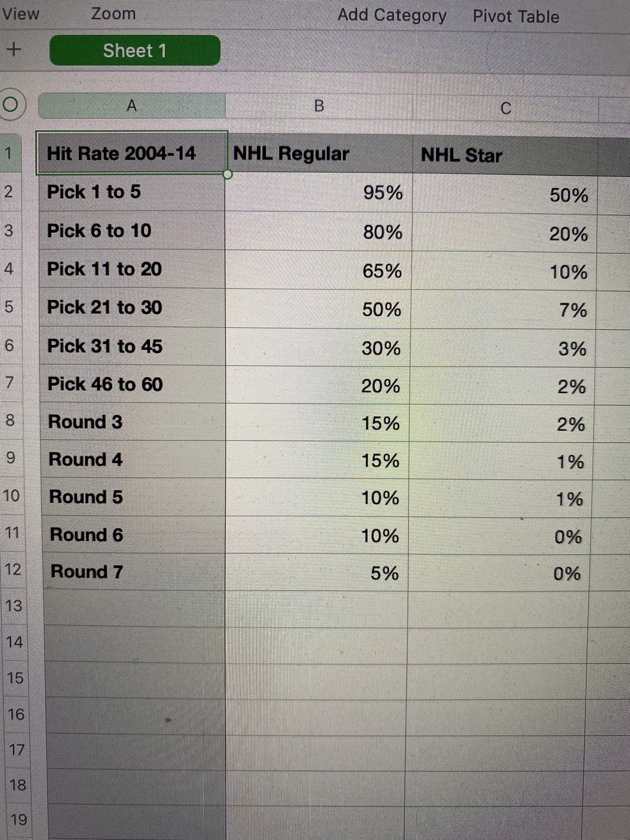Switch to the Sheet 1 tab

[x=134, y=50]
